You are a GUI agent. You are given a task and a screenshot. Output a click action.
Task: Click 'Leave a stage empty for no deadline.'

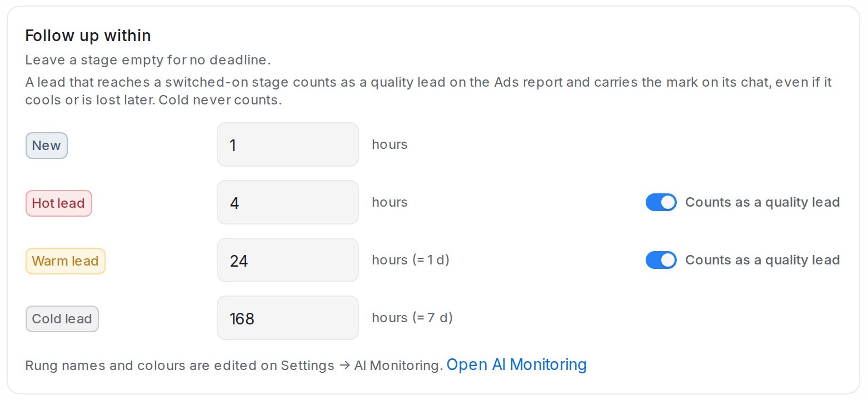(x=148, y=60)
